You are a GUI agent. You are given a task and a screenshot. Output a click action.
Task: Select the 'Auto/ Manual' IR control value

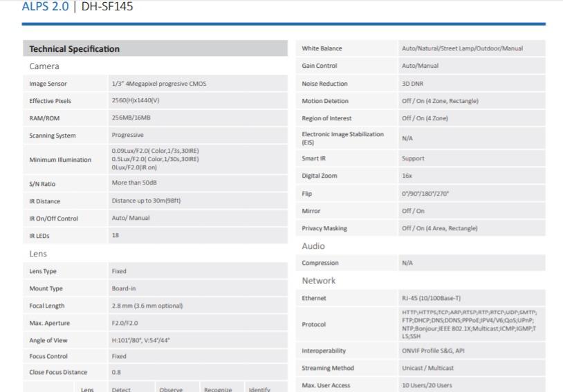click(x=131, y=218)
